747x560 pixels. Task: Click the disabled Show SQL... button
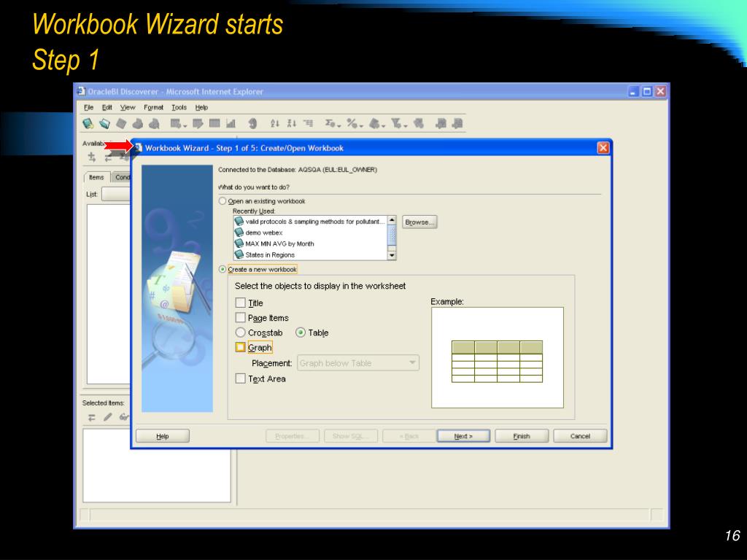pos(351,436)
